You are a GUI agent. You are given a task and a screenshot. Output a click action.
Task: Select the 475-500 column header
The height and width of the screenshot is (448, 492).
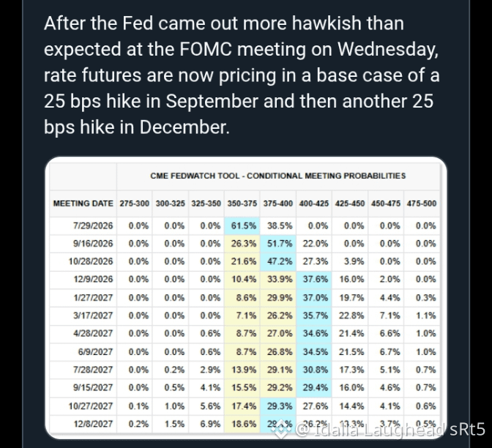pos(422,204)
